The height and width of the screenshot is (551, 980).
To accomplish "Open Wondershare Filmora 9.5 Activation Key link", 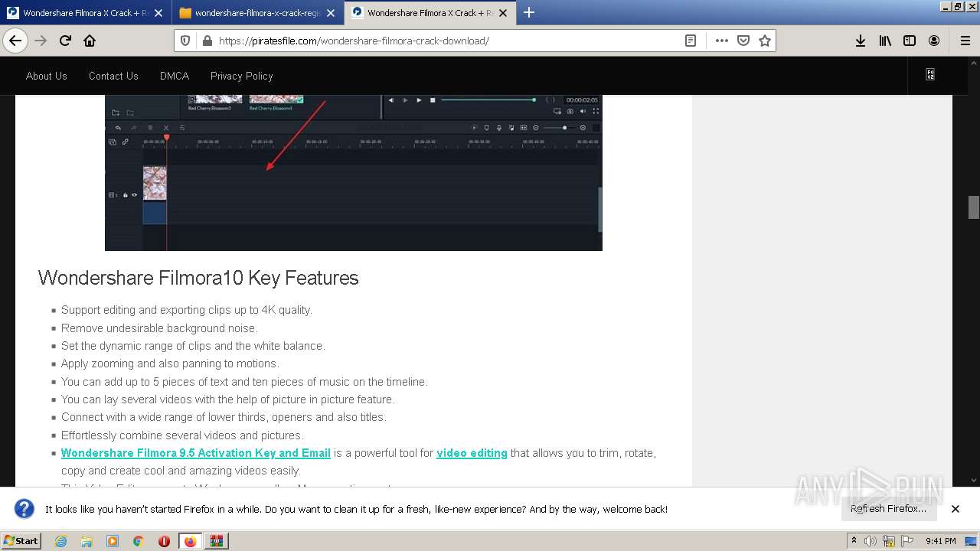I will 196,453.
